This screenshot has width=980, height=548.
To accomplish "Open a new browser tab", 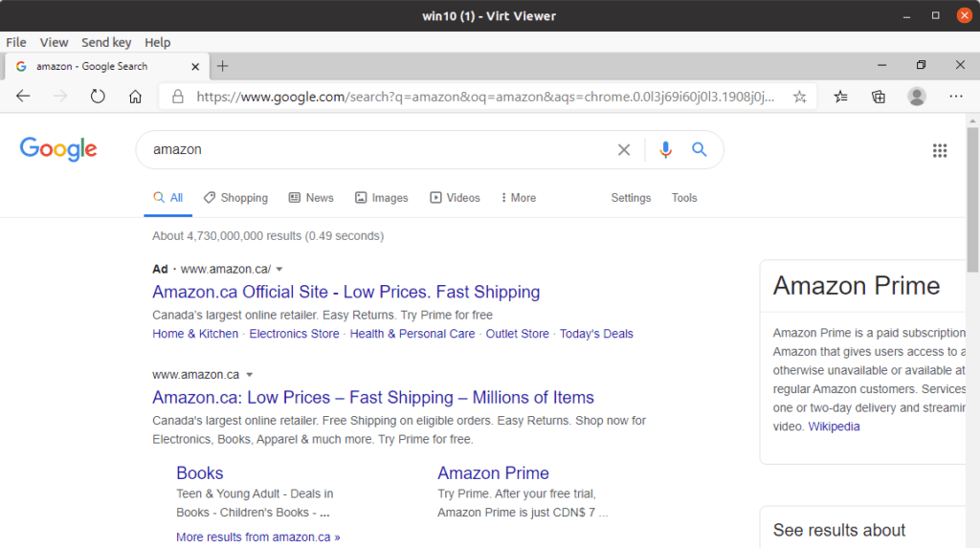I will (x=222, y=66).
